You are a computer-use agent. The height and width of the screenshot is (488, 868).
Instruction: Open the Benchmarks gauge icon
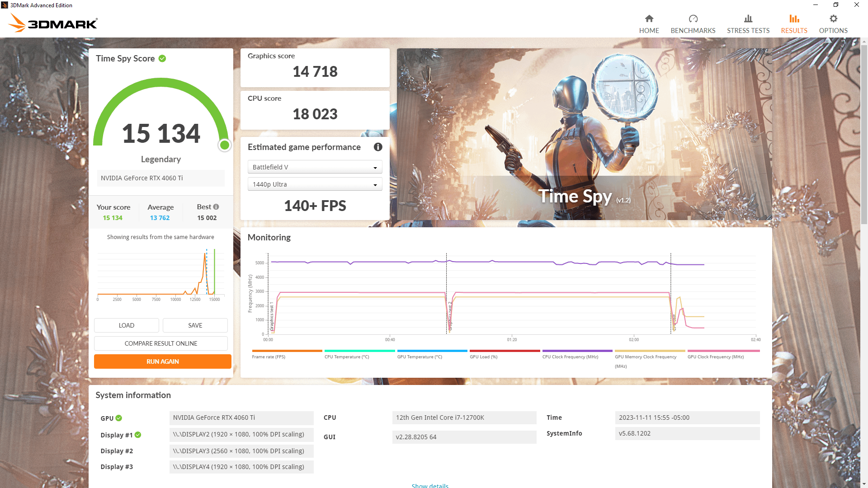pyautogui.click(x=693, y=19)
